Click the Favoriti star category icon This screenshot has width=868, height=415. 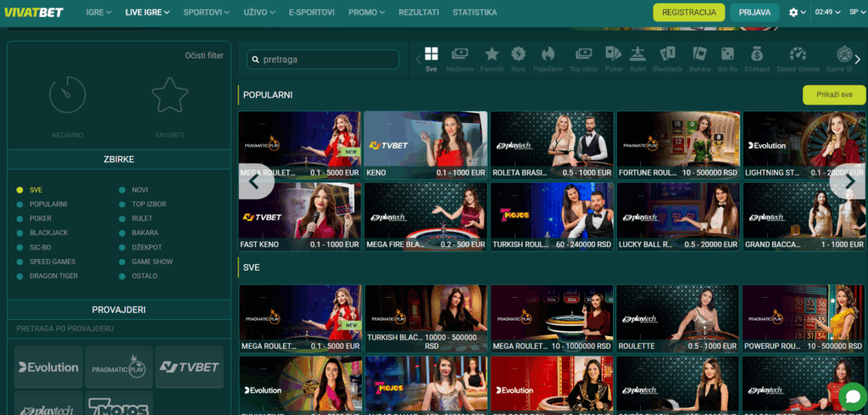pyautogui.click(x=492, y=58)
